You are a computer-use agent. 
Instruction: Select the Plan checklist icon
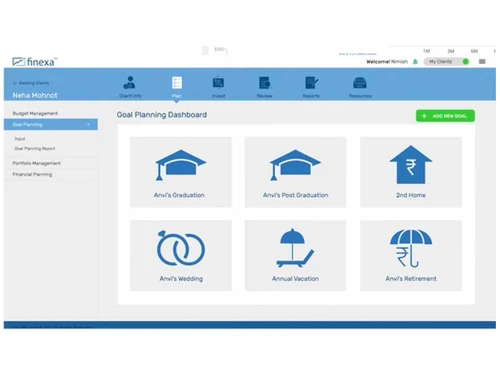click(x=177, y=83)
